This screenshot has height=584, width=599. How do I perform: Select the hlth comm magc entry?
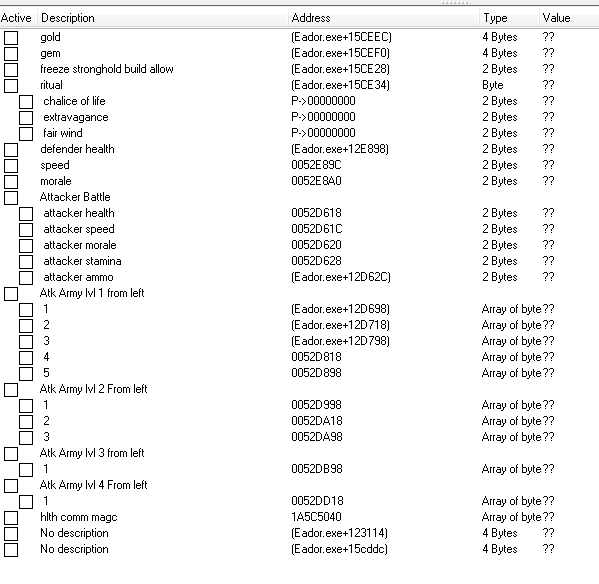(x=79, y=517)
